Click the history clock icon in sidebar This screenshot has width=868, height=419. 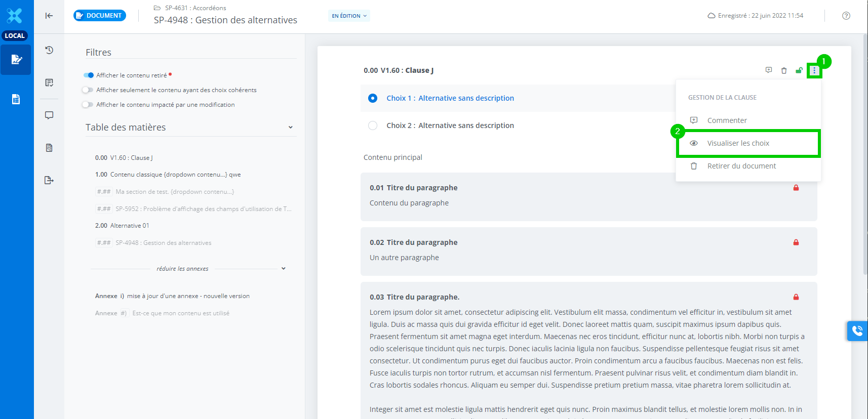49,50
